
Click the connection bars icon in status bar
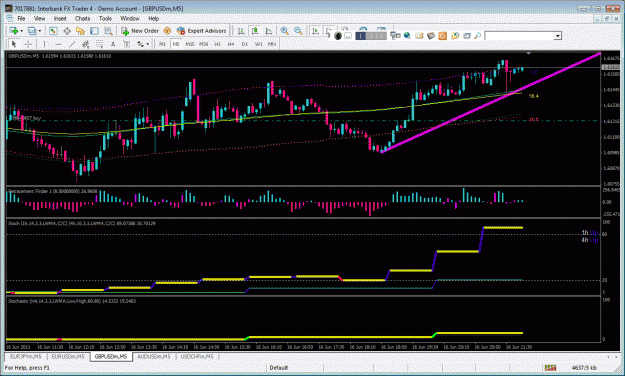pos(550,368)
